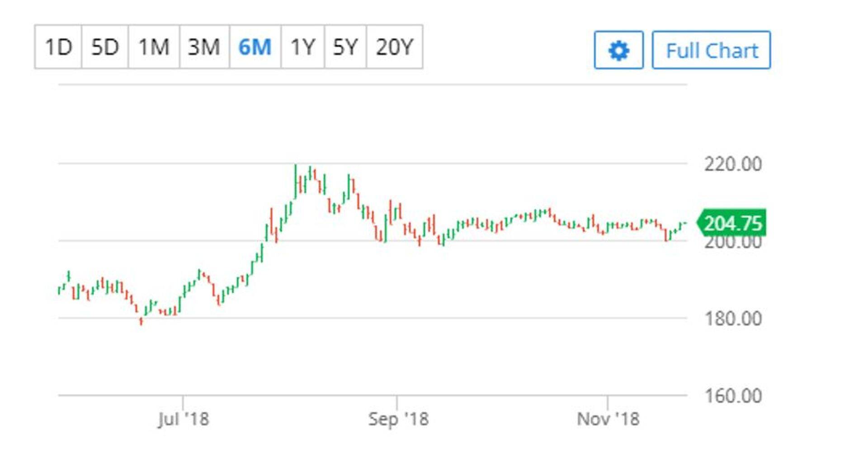This screenshot has width=868, height=454.
Task: Select the 3M chart range
Action: coord(204,47)
